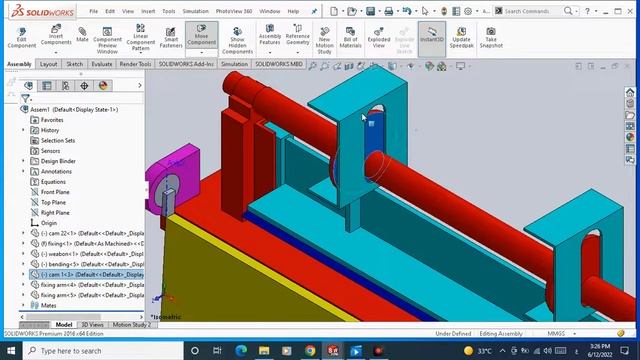The image size is (640, 360).
Task: Click the tree filter funnel icon
Action: pyautogui.click(x=25, y=98)
